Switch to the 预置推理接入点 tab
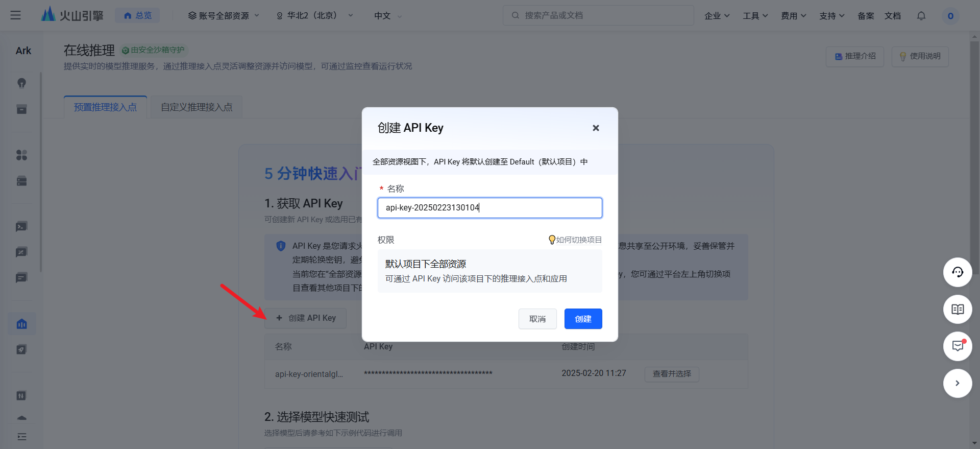The height and width of the screenshot is (449, 980). (x=105, y=107)
